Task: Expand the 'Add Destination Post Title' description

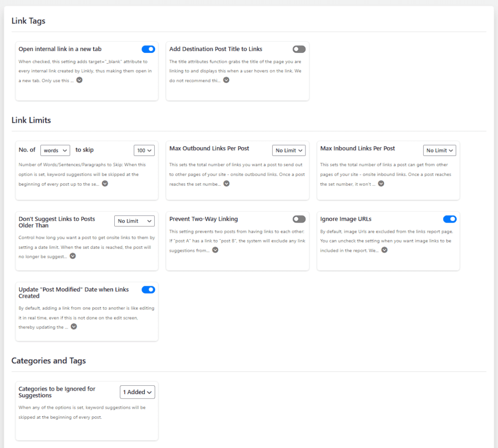Action: 226,80
